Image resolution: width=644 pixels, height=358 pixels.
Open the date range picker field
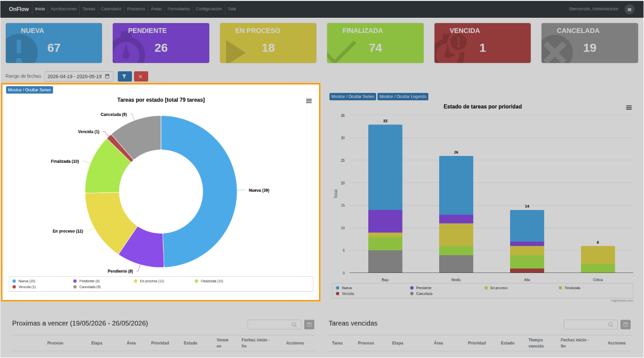79,77
